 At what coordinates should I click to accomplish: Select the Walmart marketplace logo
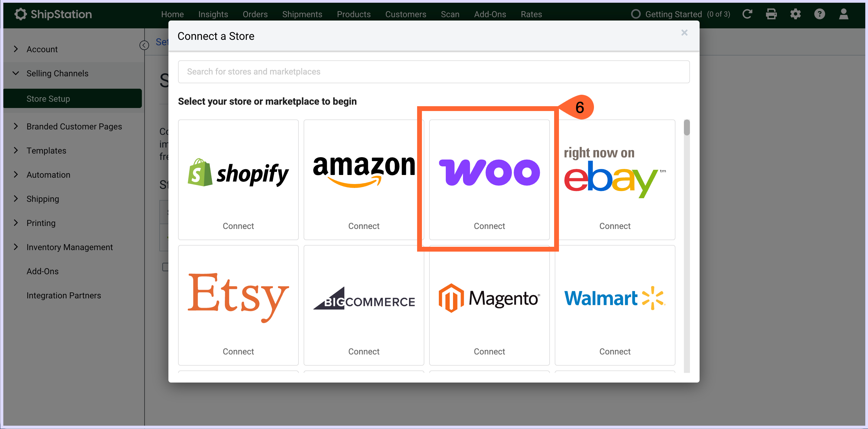[x=614, y=298]
